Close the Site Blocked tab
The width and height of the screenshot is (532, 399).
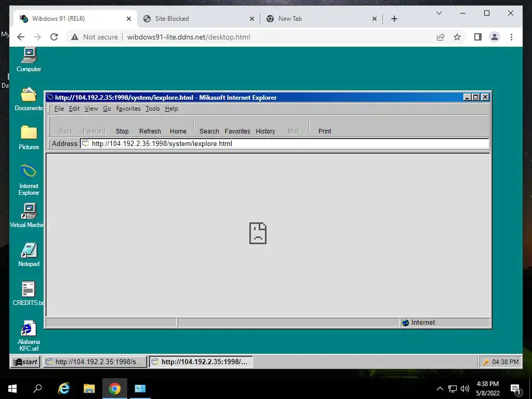coord(252,19)
